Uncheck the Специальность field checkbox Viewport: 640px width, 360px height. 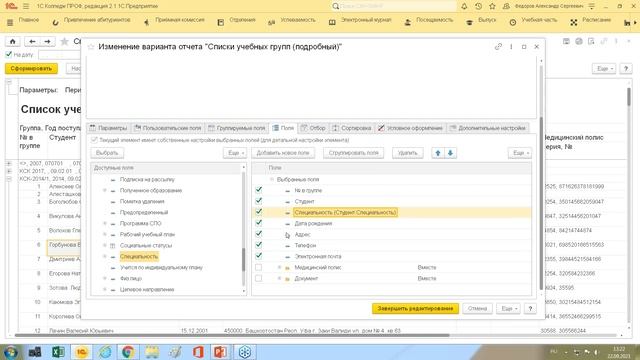coord(259,212)
